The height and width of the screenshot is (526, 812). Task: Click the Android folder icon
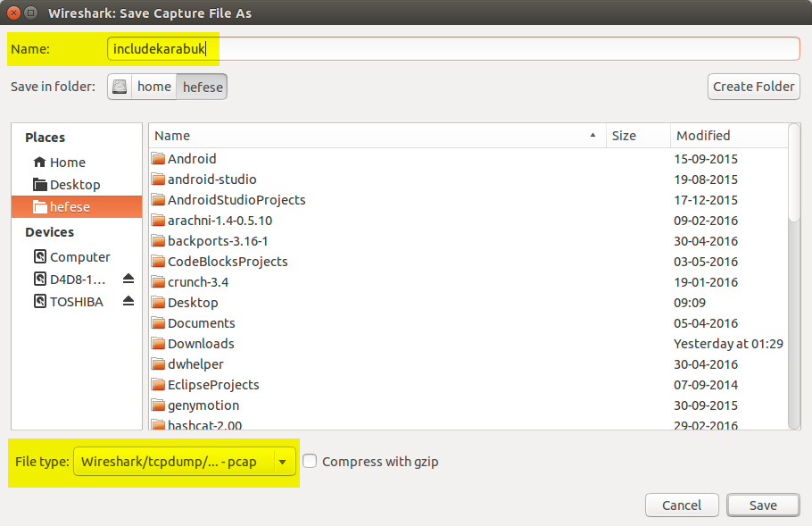click(159, 159)
